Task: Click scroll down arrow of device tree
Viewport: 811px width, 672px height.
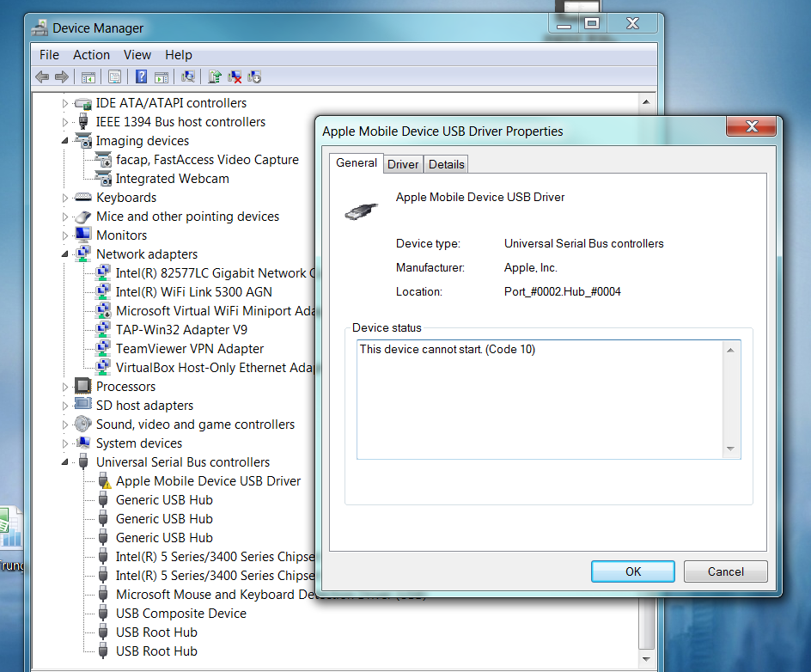Action: (x=646, y=658)
